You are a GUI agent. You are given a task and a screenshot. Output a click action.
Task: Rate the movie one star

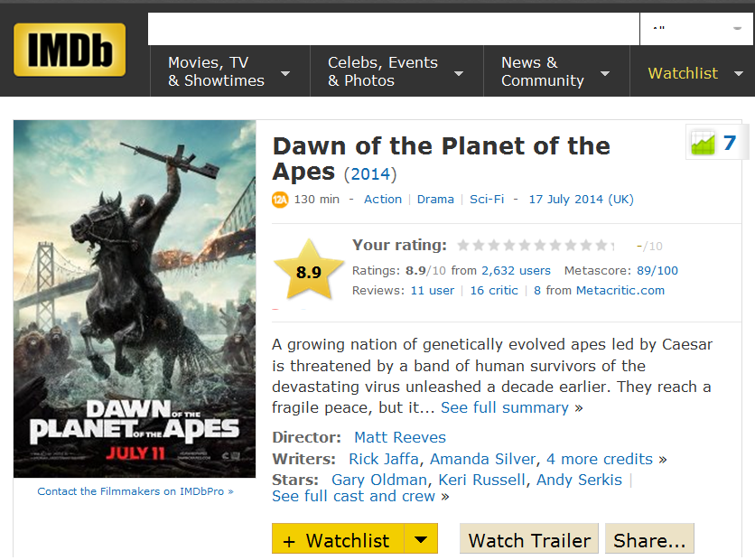[x=463, y=246]
